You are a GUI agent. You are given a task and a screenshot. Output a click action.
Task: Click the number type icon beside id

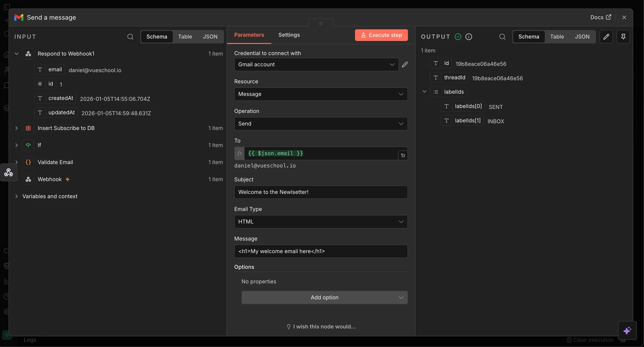click(40, 84)
